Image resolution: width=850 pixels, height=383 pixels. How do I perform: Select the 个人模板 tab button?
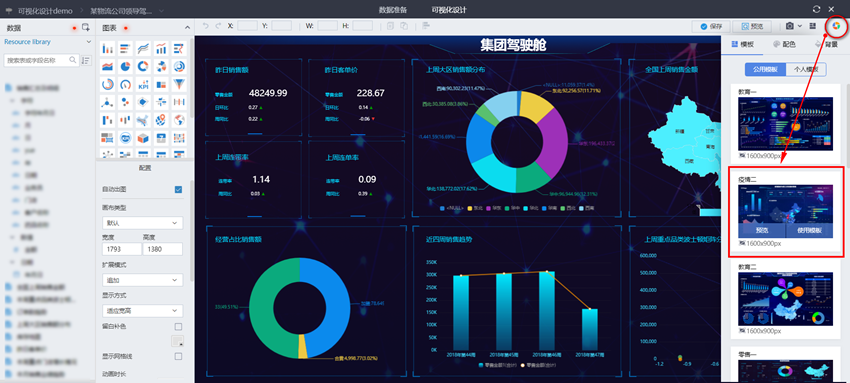[x=806, y=69]
